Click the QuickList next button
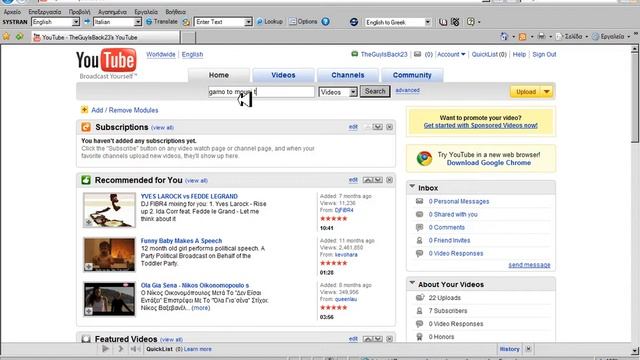Image resolution: width=640 pixels, height=360 pixels. (x=120, y=349)
